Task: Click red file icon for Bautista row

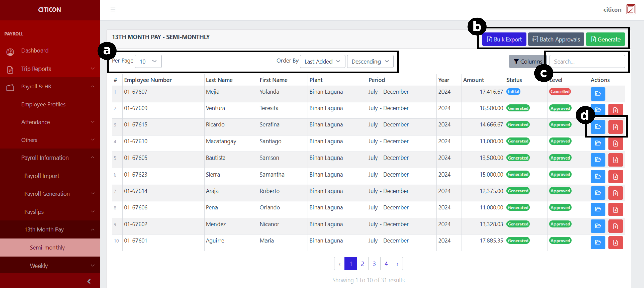Action: [615, 160]
